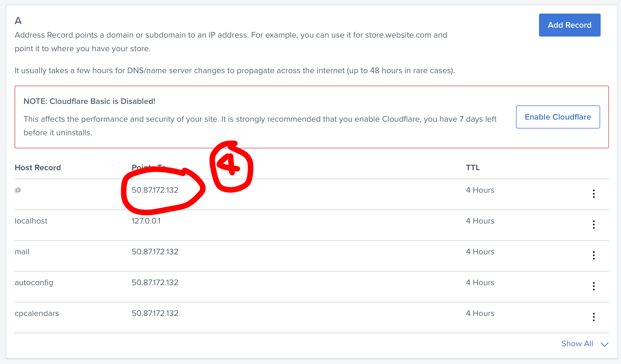Click the Show All link text
The width and height of the screenshot is (621, 364).
[577, 344]
